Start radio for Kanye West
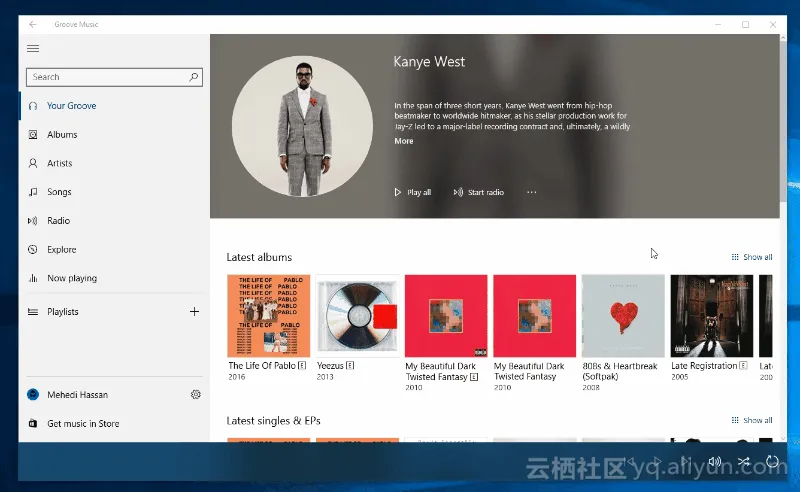The image size is (800, 492). 479,192
